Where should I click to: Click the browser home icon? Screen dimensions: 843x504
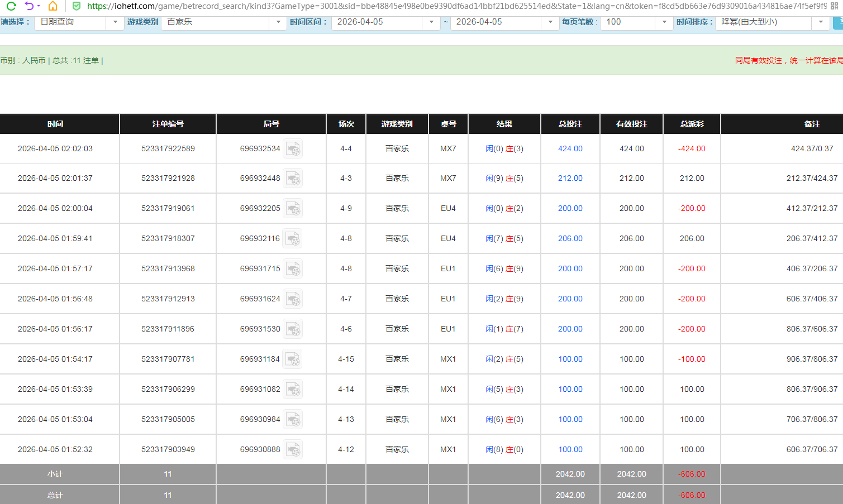tap(53, 7)
